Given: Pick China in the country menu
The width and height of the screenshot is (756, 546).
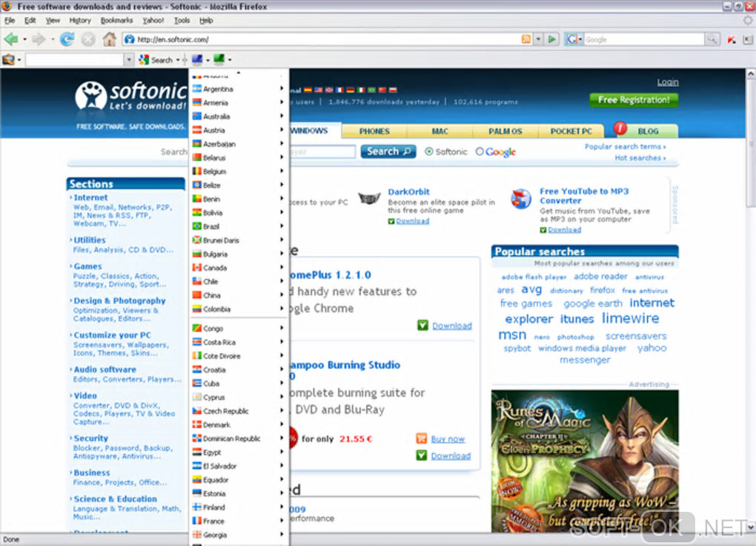Looking at the screenshot, I should point(239,295).
